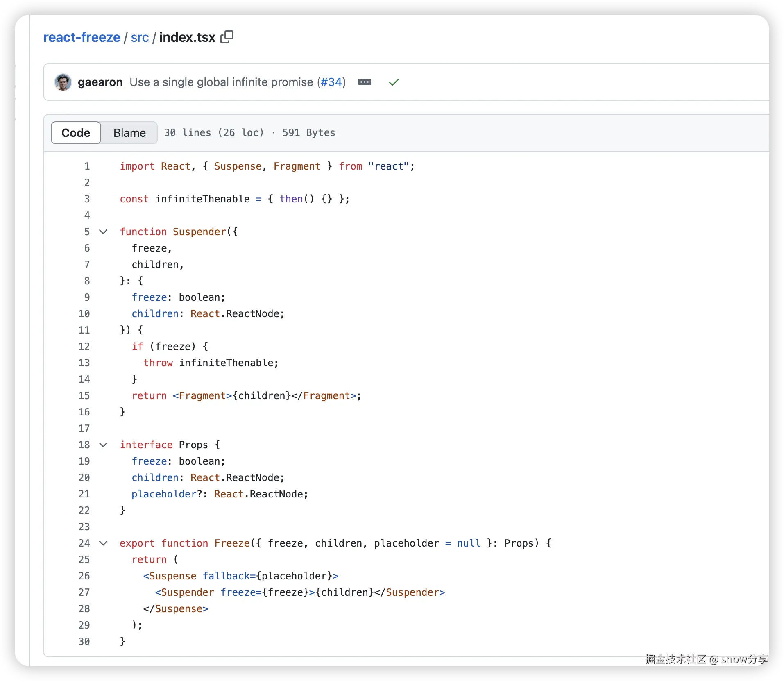Open the src folder breadcrumb
Viewport: 784px width, 681px height.
tap(140, 37)
